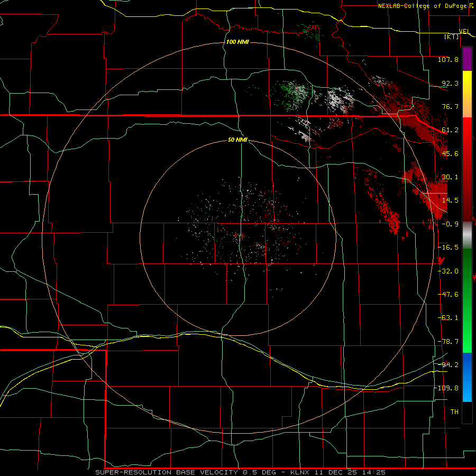Viewport: 476px width, 476px height.
Task: Select the -78.7 scale value
Action: (x=448, y=342)
